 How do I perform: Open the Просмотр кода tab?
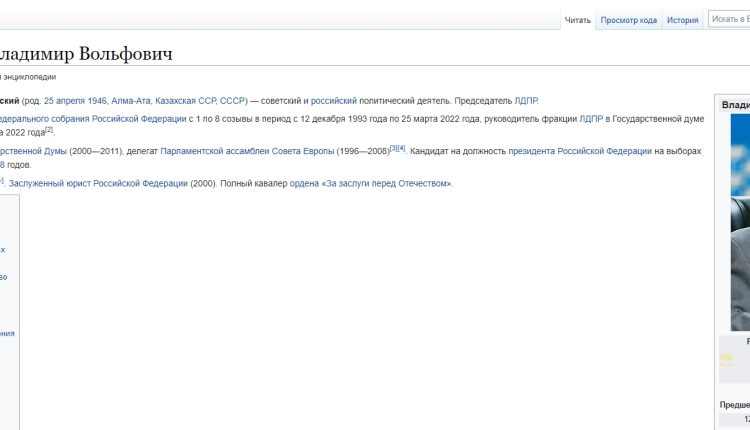[629, 20]
